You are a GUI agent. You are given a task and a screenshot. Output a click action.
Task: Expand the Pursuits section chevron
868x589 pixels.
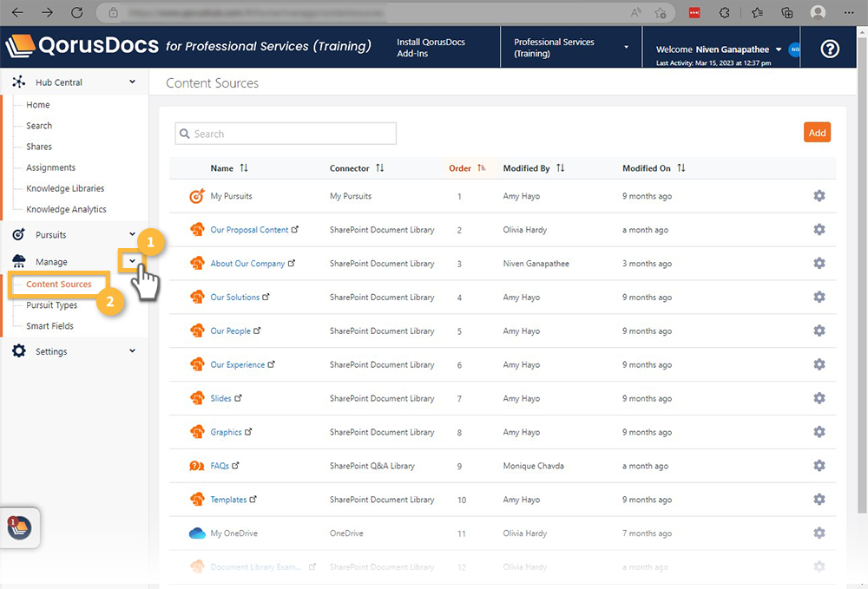coord(132,234)
